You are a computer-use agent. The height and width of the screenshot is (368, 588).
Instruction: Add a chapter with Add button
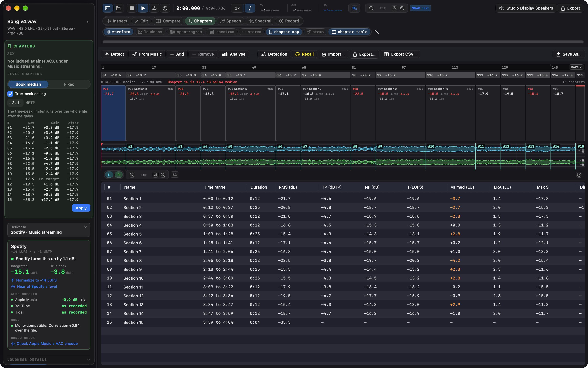point(177,54)
